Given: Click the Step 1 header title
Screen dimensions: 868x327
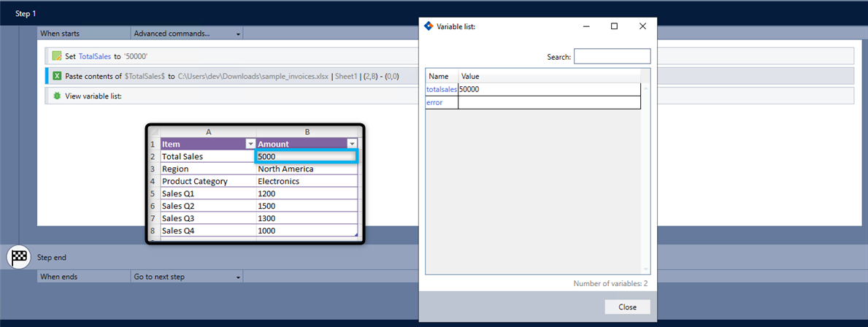Looking at the screenshot, I should [26, 14].
